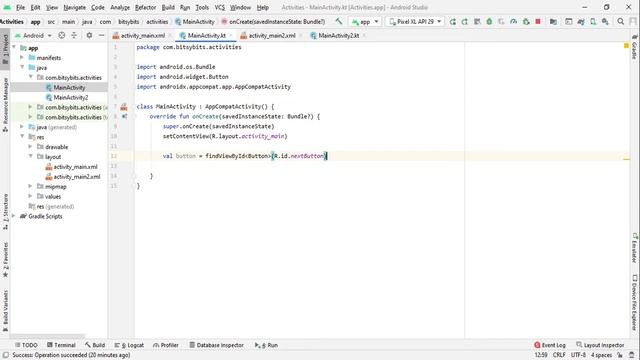Stop the running app with red square
Screen dimensions: 640x360
538,22
